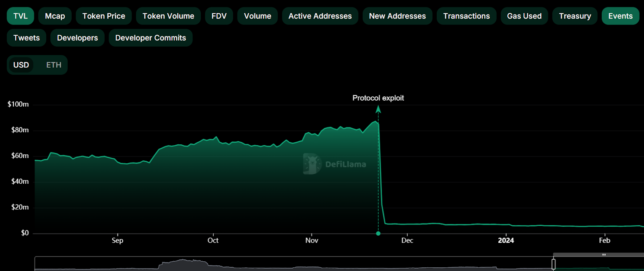Screen dimensions: 644x271
Task: Click the range slider left handle
Action: (553, 264)
